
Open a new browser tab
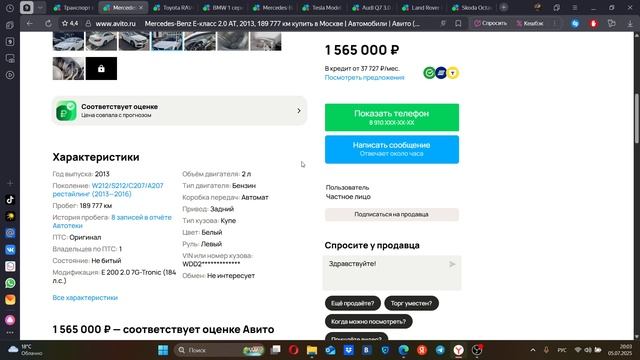504,8
